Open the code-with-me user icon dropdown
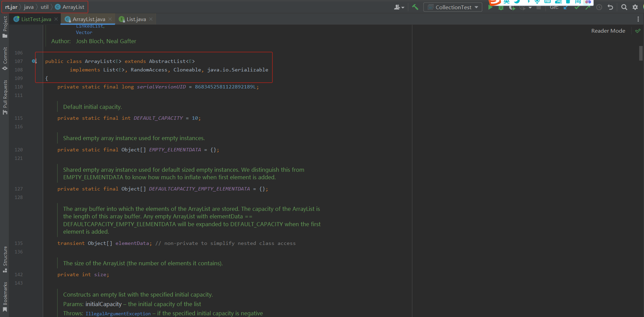 (399, 7)
